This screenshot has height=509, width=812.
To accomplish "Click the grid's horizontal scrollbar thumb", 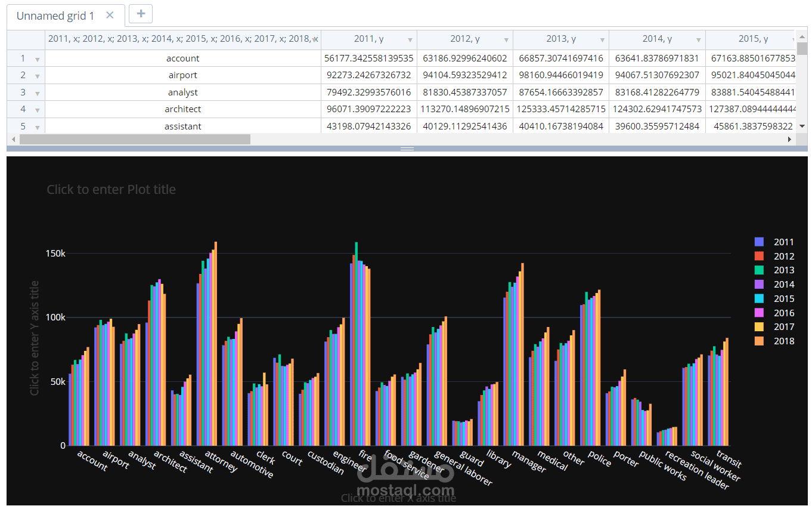I will (x=135, y=139).
